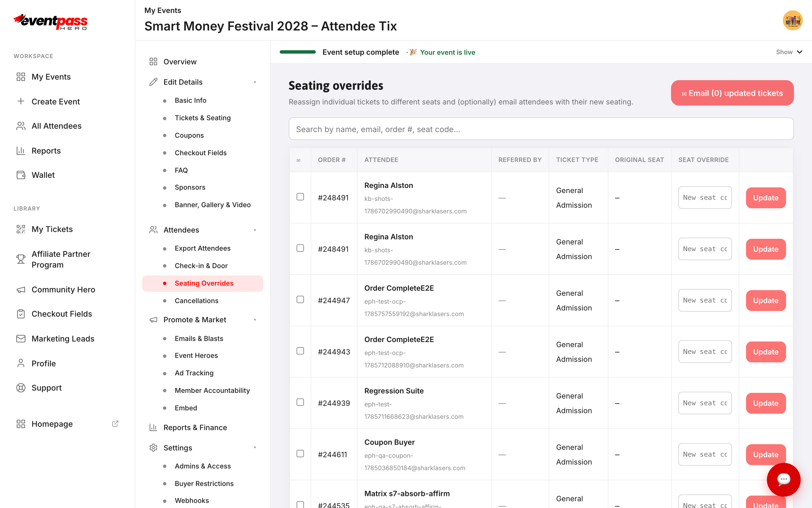Click the Attendees people icon in event menu
The width and height of the screenshot is (812, 508).
tap(153, 230)
